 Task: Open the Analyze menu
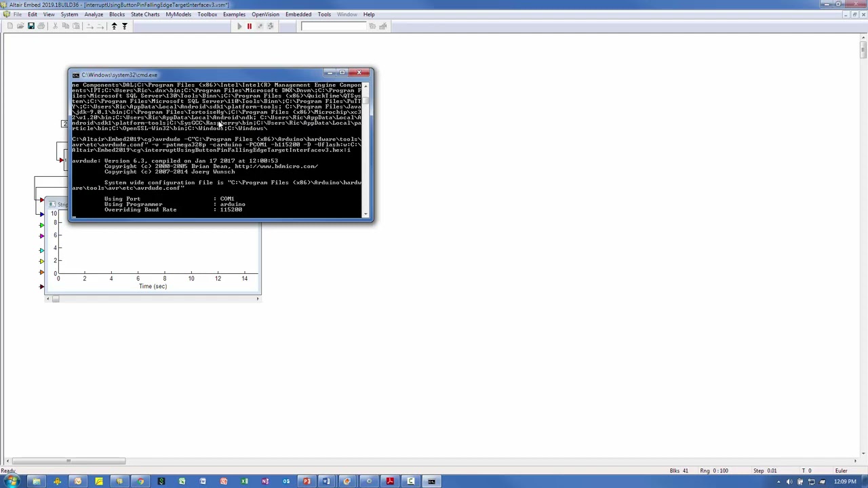pos(94,14)
